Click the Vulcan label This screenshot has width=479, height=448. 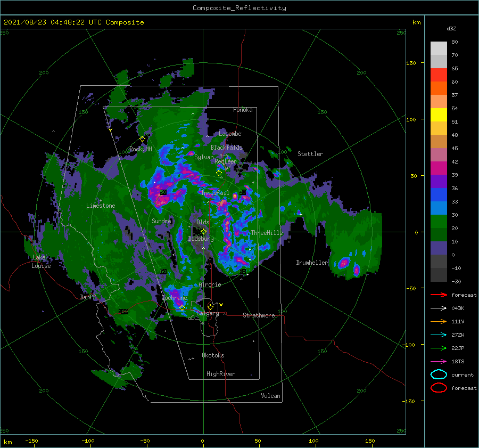click(270, 396)
